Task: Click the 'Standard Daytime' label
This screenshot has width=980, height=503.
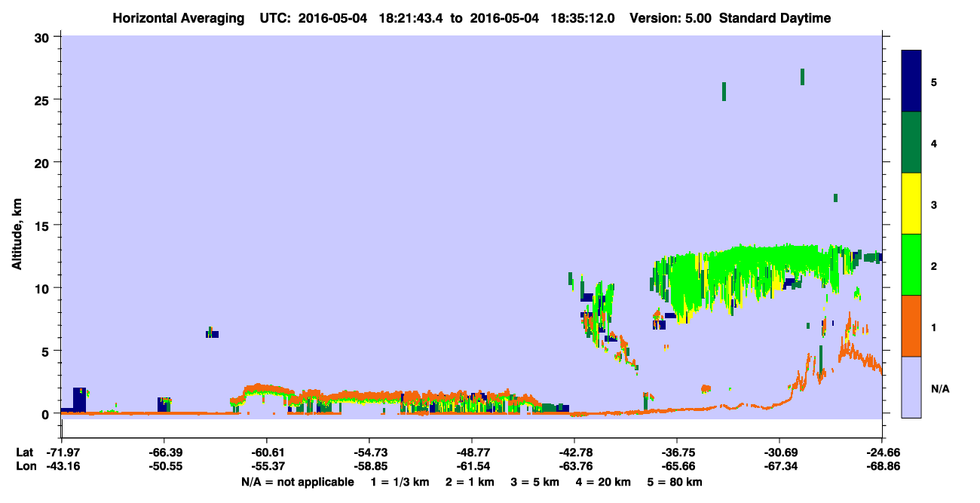Action: click(775, 18)
